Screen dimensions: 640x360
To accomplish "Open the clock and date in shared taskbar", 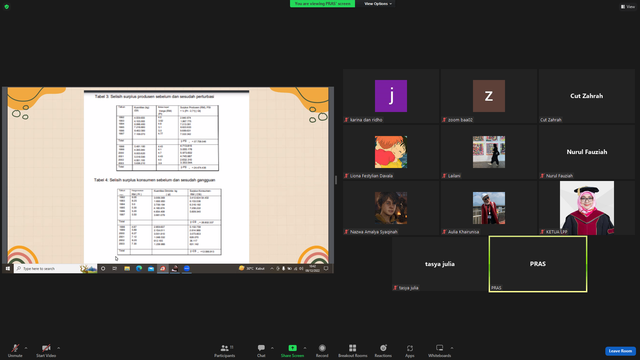I will (312, 269).
